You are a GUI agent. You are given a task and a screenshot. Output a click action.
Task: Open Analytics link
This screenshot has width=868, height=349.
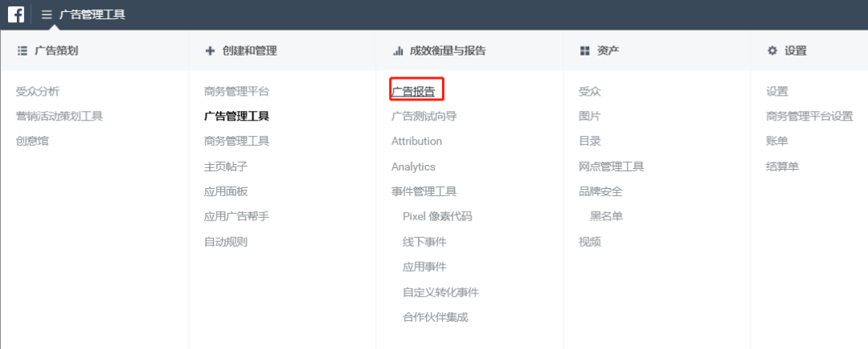point(413,166)
